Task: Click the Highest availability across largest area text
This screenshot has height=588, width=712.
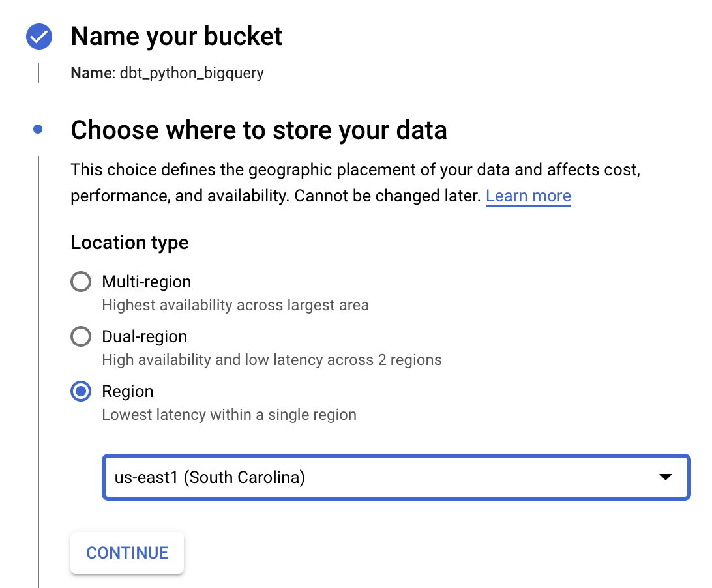Action: (235, 305)
